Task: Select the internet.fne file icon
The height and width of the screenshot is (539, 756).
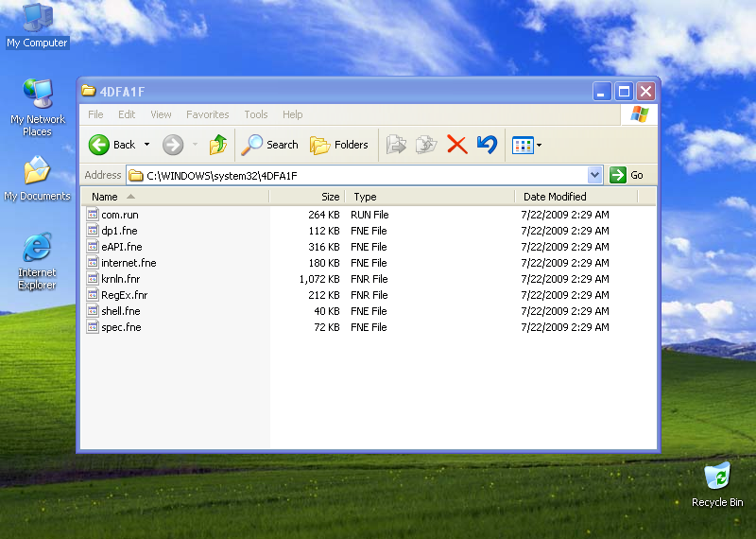Action: [93, 263]
